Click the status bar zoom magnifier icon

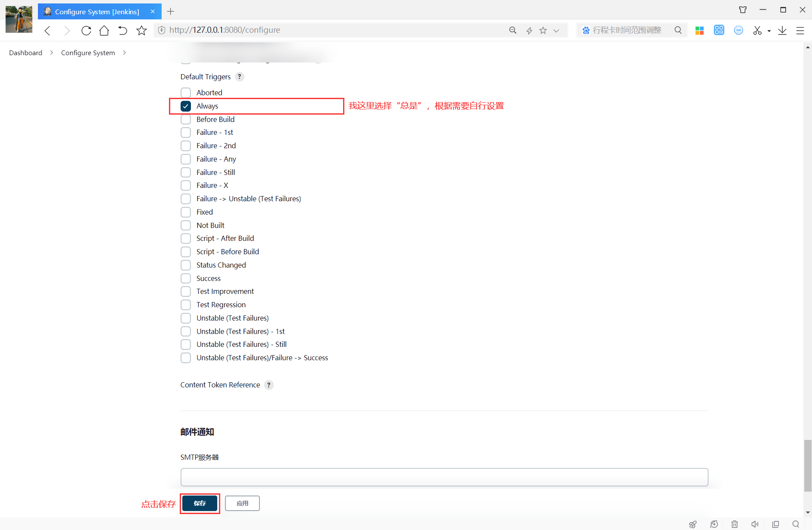[x=796, y=524]
